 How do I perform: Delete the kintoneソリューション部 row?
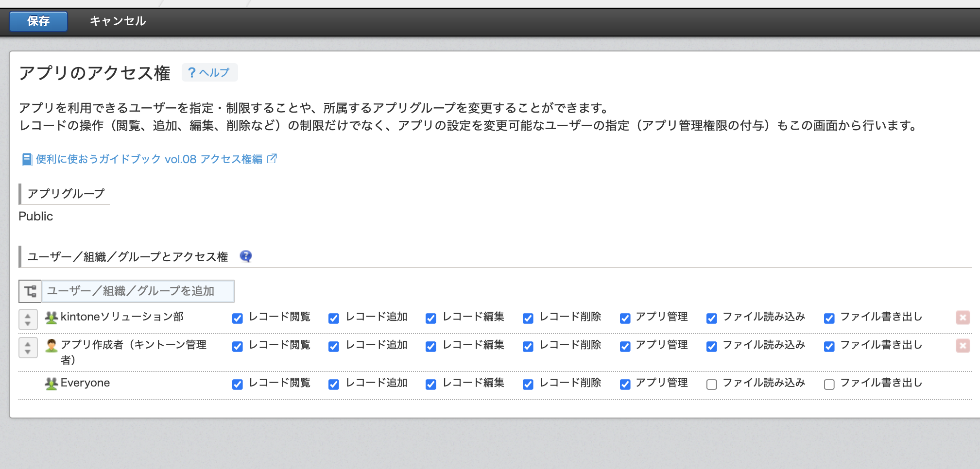coord(963,318)
